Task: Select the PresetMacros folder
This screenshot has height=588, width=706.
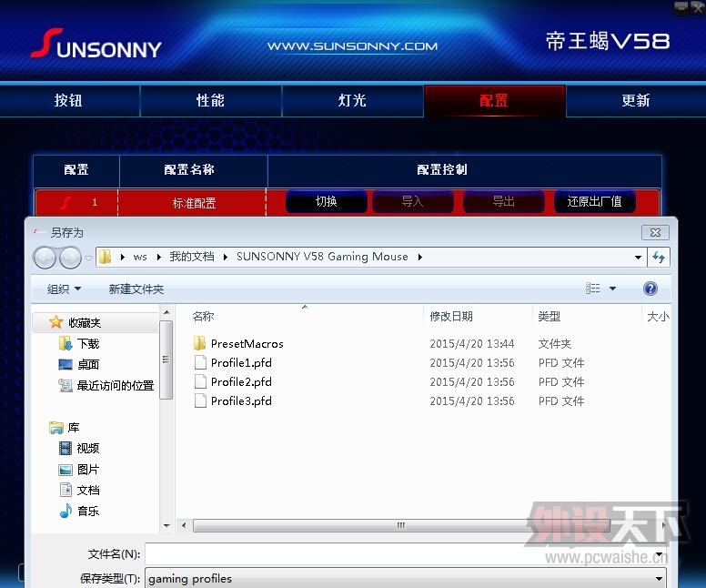Action: (x=247, y=344)
